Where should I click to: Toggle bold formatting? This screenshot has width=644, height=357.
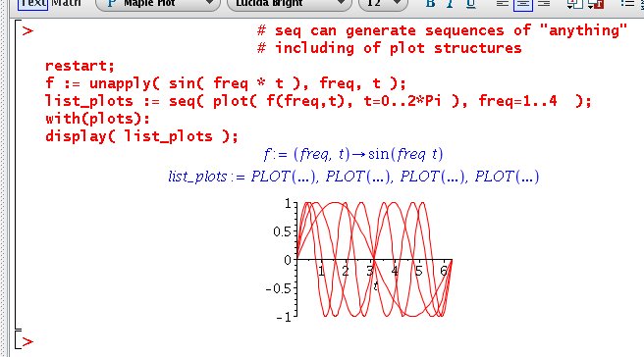pos(430,4)
